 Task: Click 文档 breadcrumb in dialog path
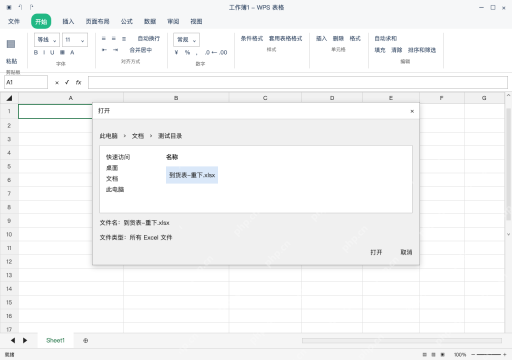pos(138,136)
